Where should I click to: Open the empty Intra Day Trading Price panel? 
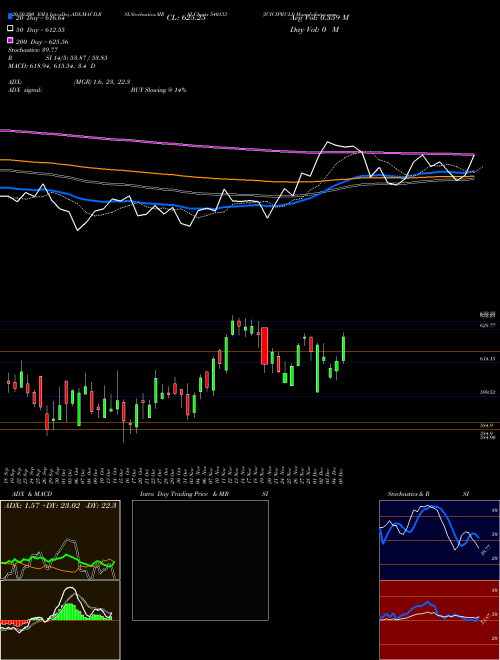tap(200, 560)
